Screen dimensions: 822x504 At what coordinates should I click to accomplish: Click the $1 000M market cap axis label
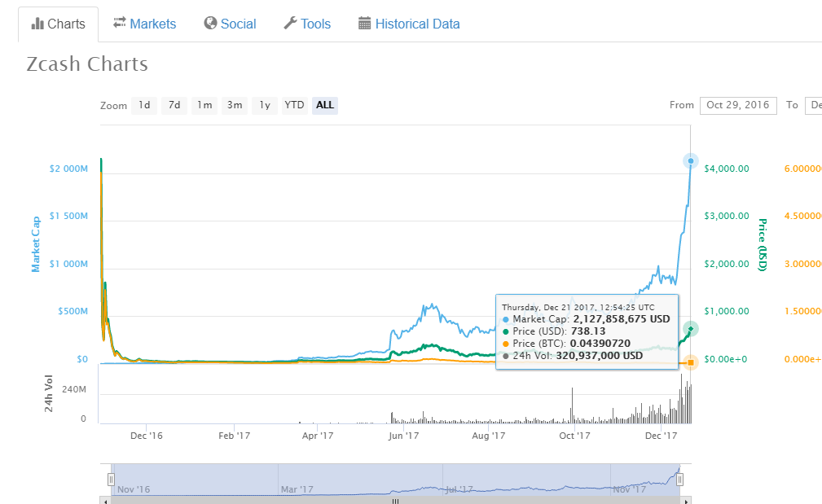click(x=68, y=264)
